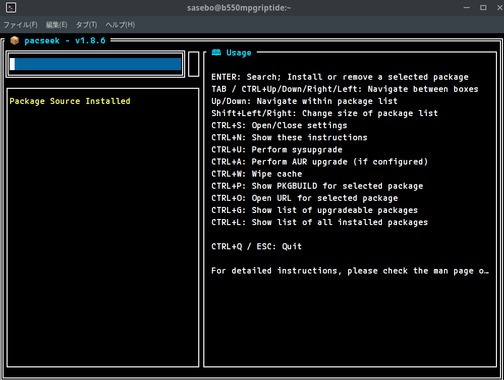Click the Usage panel heading

click(x=239, y=53)
